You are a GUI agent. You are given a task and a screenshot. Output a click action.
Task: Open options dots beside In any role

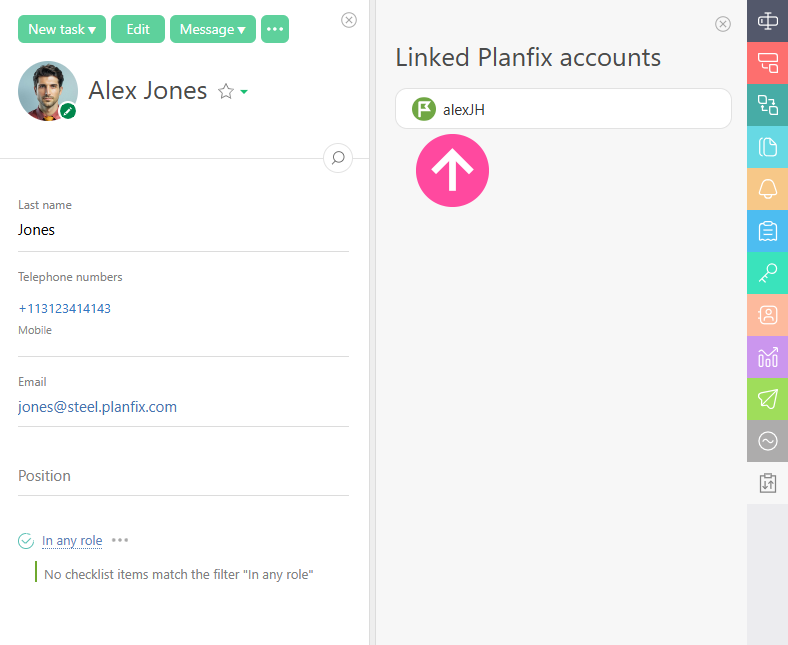120,541
